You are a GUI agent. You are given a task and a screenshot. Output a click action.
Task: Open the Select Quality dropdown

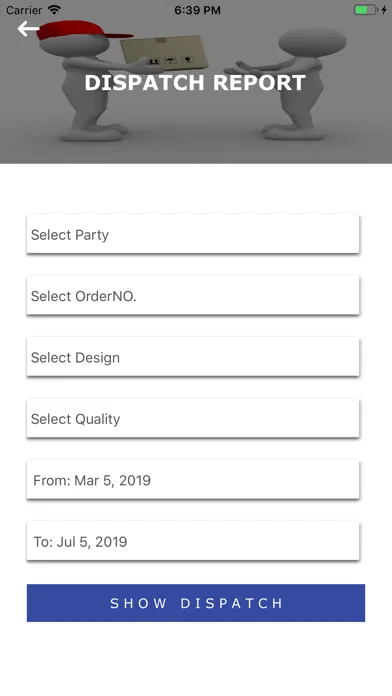coord(193,418)
